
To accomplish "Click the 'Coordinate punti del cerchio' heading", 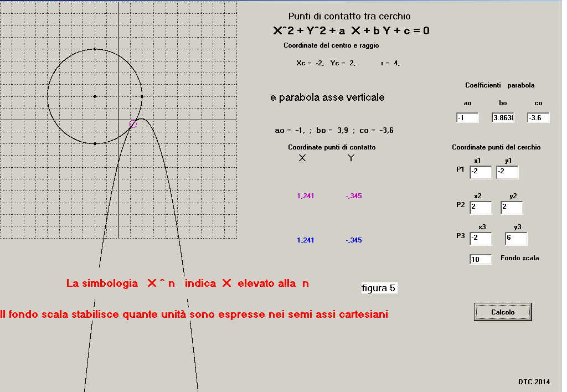I will tap(496, 147).
